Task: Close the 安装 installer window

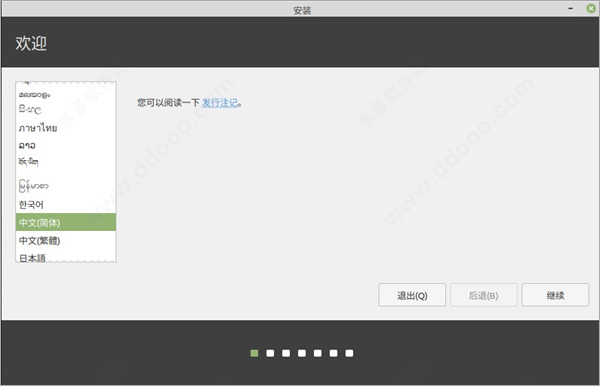Action: click(x=591, y=8)
